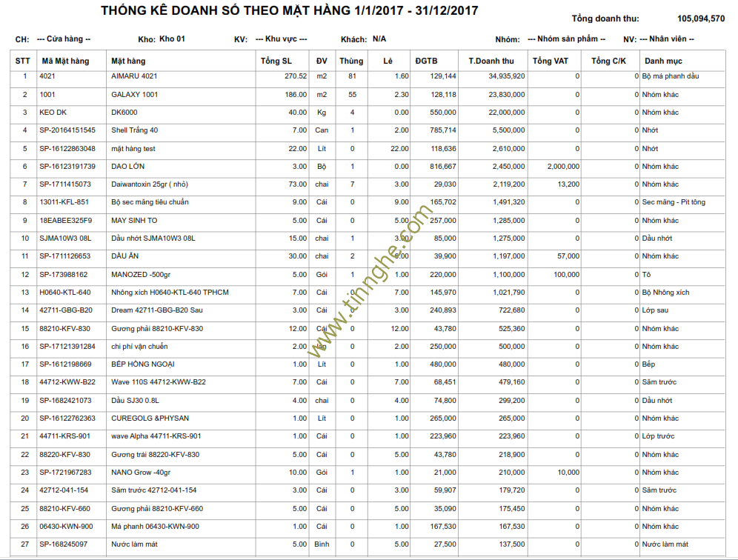Click the 'T.Doanh thu' column header

tap(491, 61)
